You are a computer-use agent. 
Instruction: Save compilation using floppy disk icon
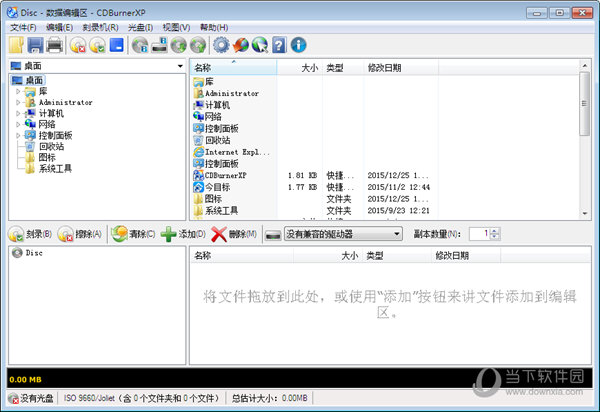(x=35, y=45)
